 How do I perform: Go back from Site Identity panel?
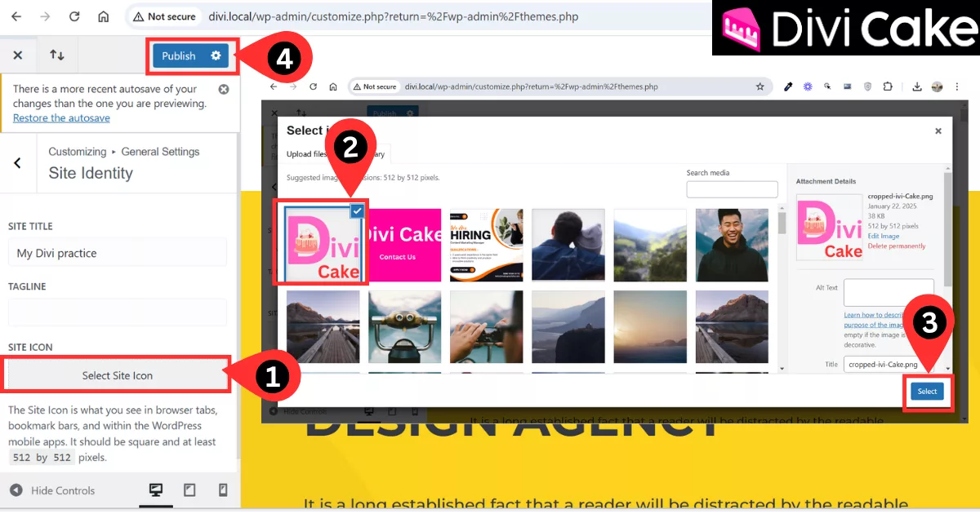point(17,162)
